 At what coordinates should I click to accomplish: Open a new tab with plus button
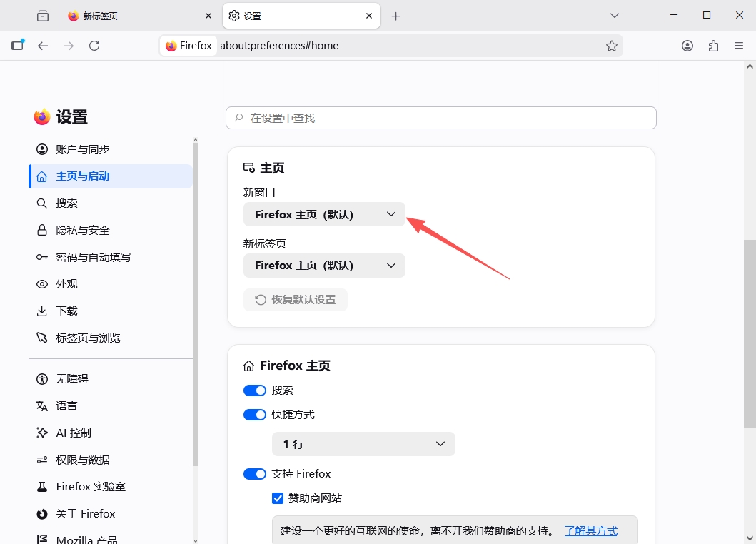(x=395, y=16)
